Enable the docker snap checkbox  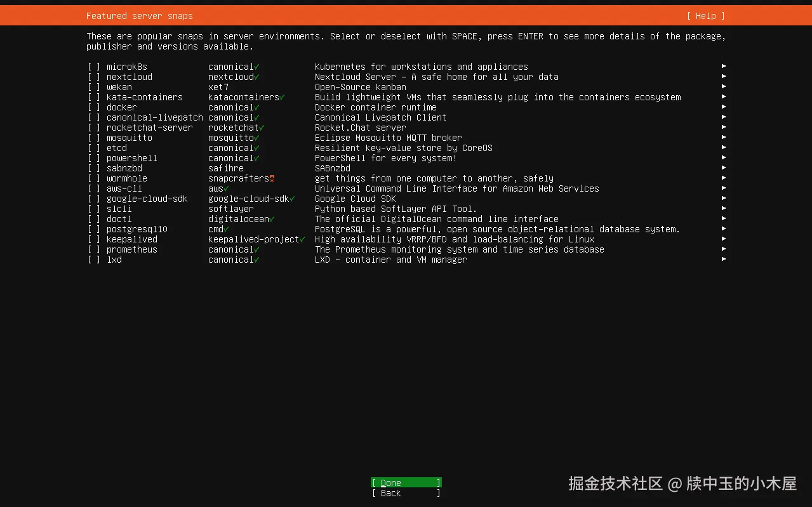(x=94, y=107)
